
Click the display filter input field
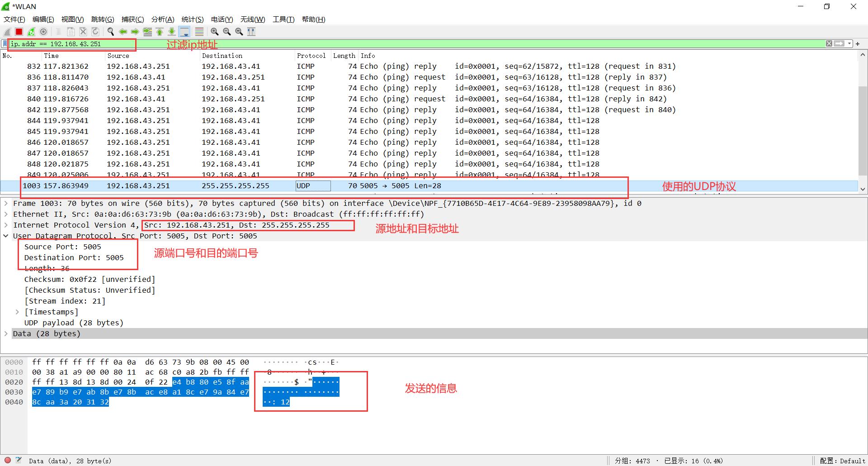(x=416, y=44)
